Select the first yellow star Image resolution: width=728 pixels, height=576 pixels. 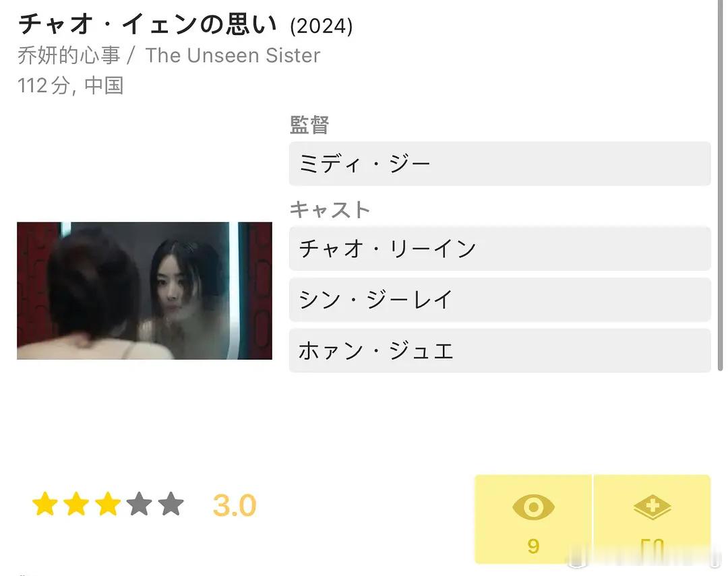pos(45,504)
